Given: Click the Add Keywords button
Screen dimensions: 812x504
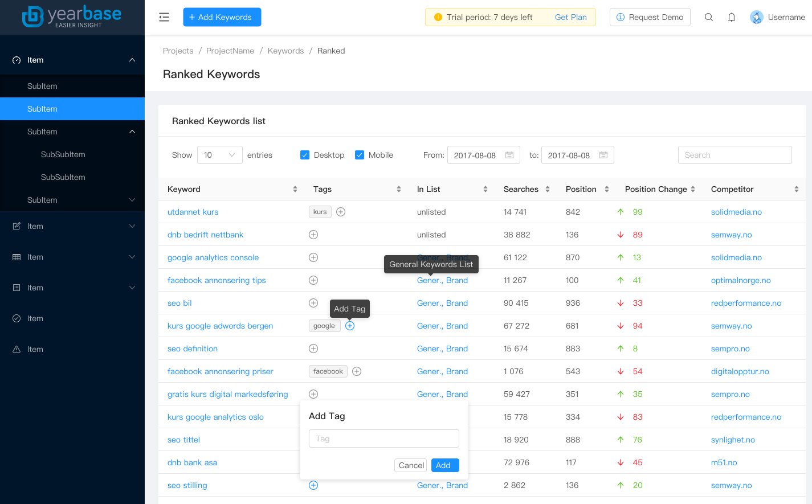Looking at the screenshot, I should coord(222,17).
